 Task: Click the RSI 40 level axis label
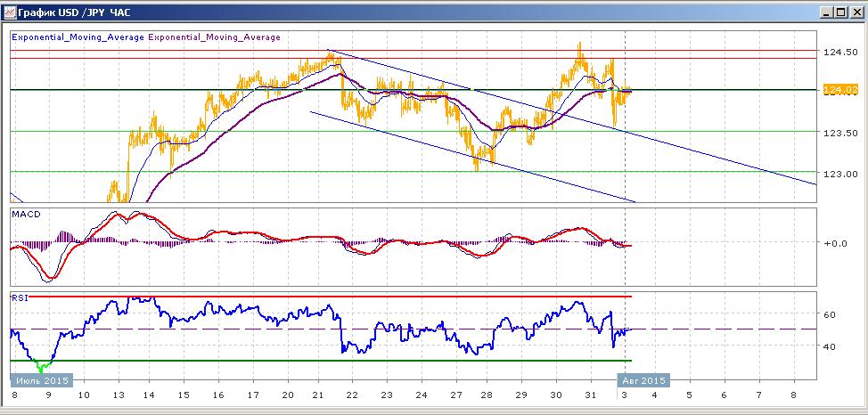point(830,346)
